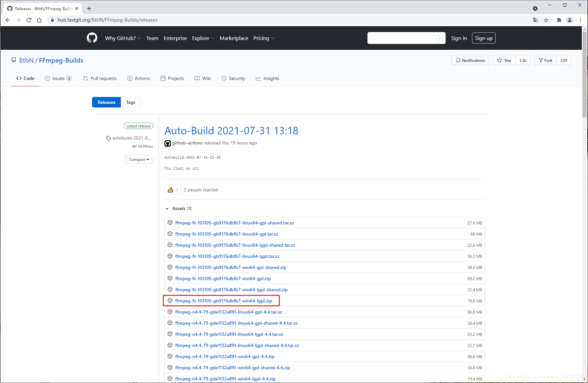Image resolution: width=588 pixels, height=383 pixels.
Task: Click package icon beside win64-gpl.zip
Action: click(170, 278)
